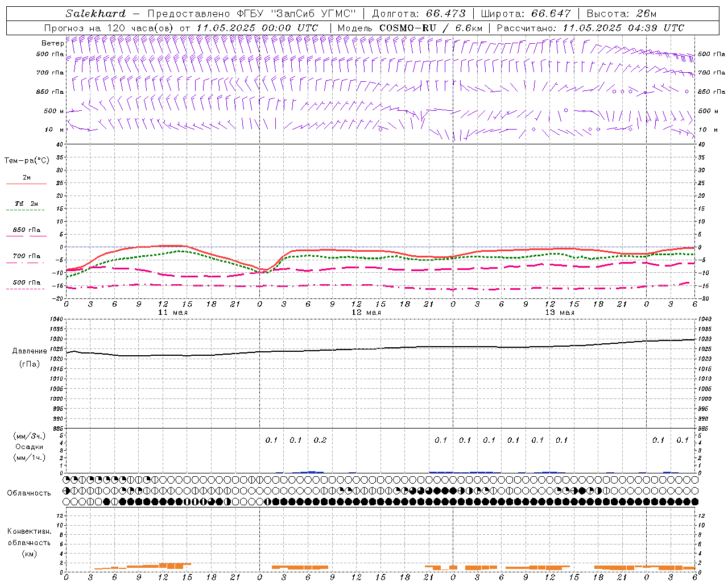
Task: Click the "13 мая" date label
Action: (560, 313)
